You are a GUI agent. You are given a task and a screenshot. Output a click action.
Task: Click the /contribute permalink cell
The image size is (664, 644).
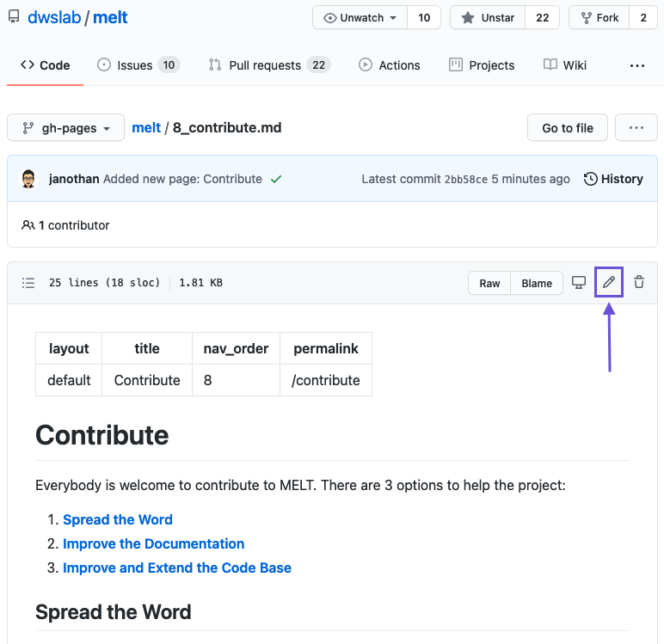[326, 380]
